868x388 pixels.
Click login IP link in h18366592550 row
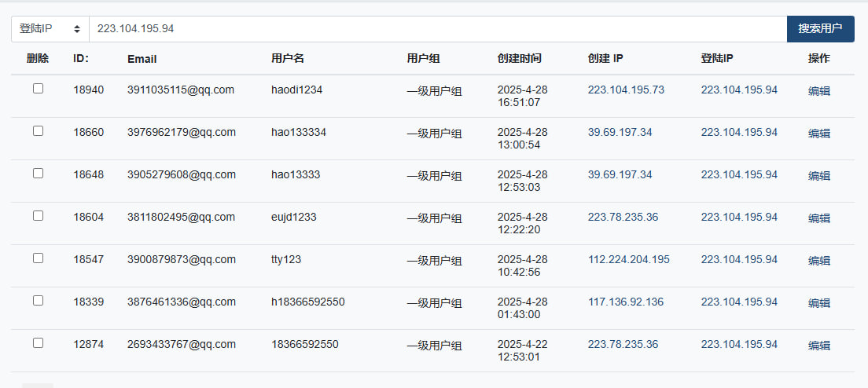739,302
